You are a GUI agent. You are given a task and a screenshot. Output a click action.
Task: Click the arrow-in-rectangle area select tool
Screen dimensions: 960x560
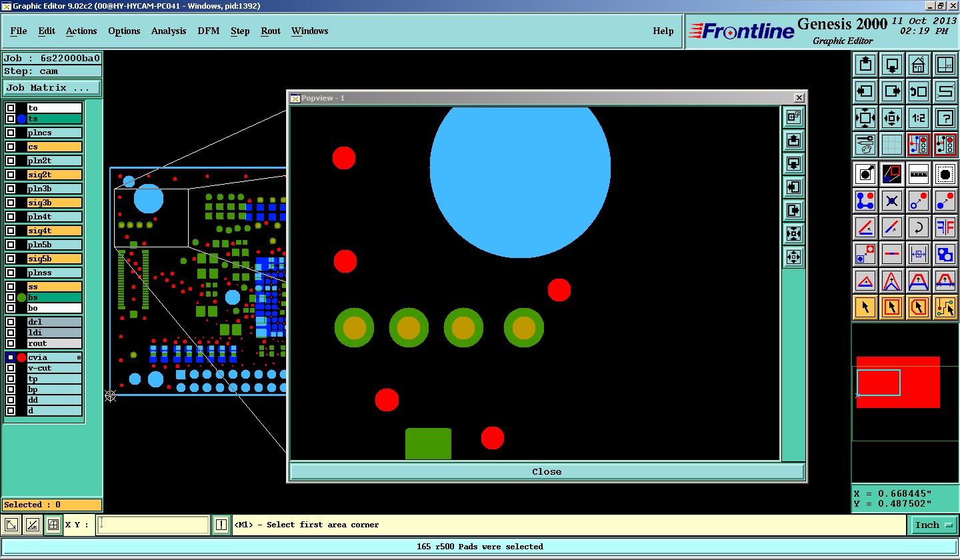(x=892, y=307)
